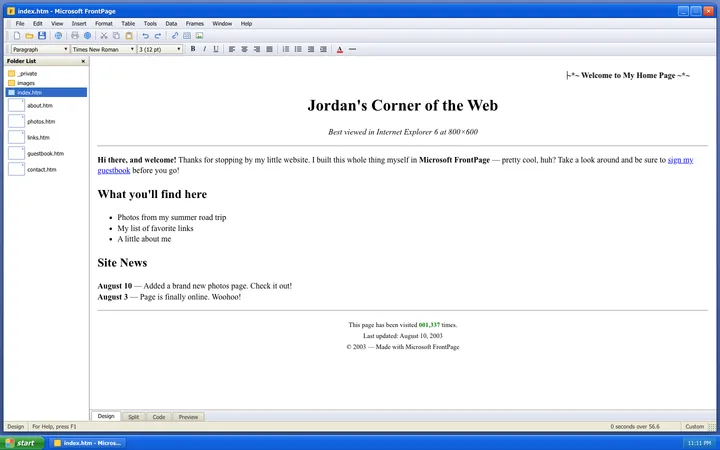Open the Tools menu
720x450 pixels.
[150, 23]
